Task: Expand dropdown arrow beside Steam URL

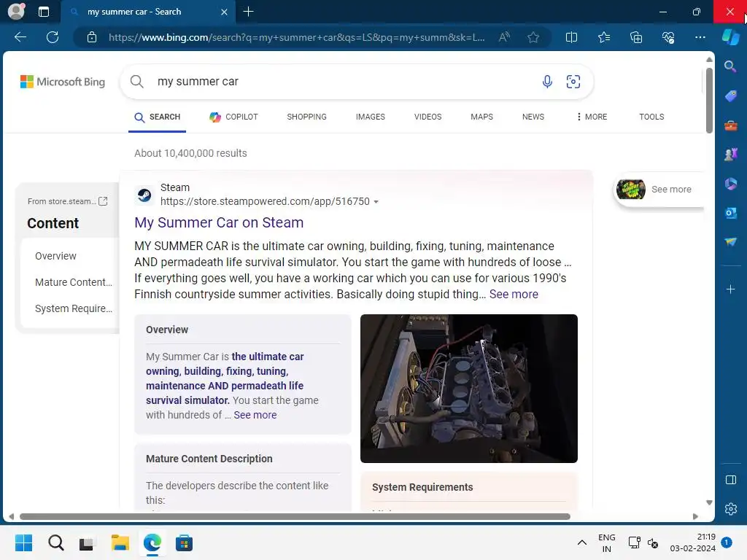Action: (376, 202)
